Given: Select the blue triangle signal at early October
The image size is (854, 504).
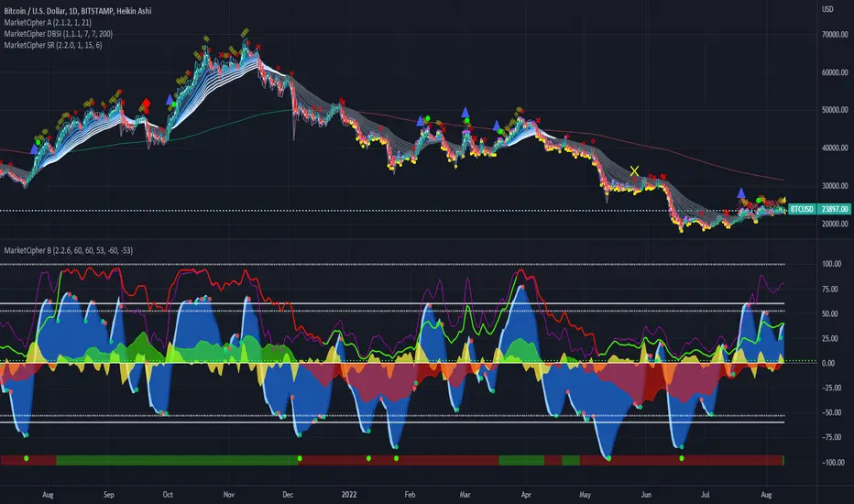Looking at the screenshot, I should (170, 100).
